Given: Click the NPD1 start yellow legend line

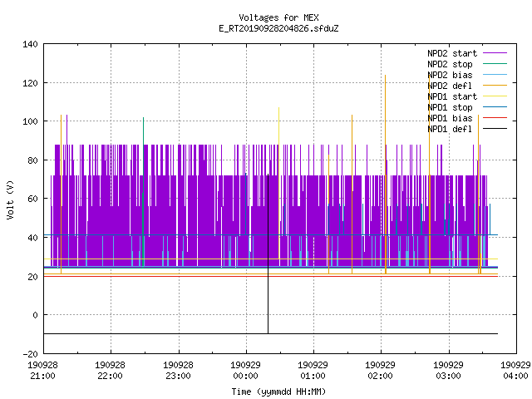Looking at the screenshot, I should coord(495,96).
